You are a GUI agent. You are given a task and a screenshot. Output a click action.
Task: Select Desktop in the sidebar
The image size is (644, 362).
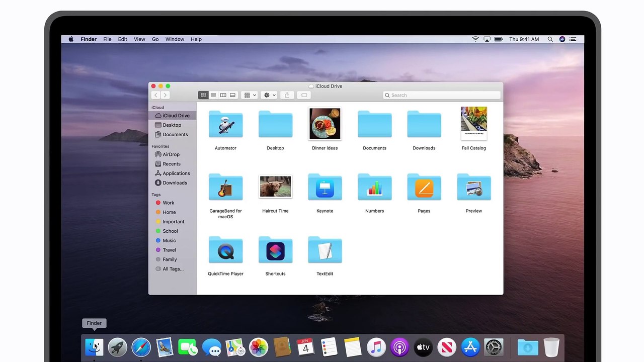173,125
